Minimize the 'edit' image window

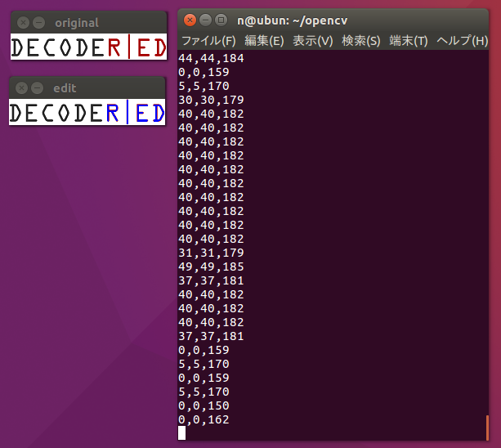[x=38, y=88]
